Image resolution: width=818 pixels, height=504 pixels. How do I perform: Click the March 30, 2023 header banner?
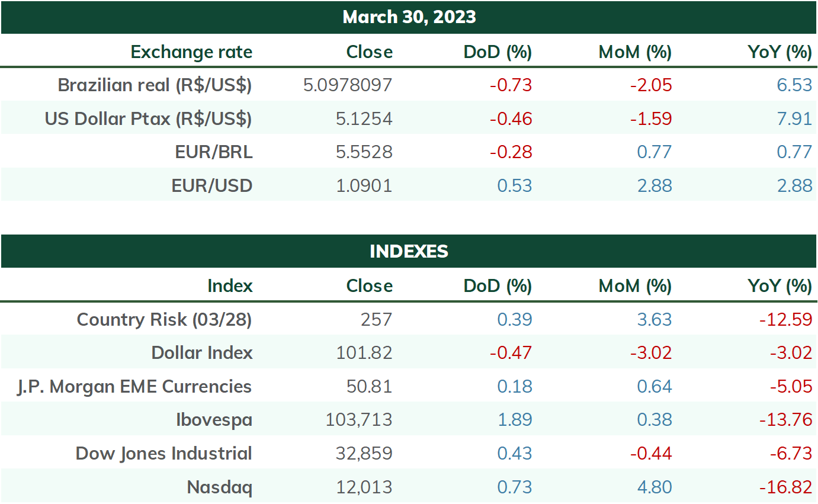pos(409,17)
